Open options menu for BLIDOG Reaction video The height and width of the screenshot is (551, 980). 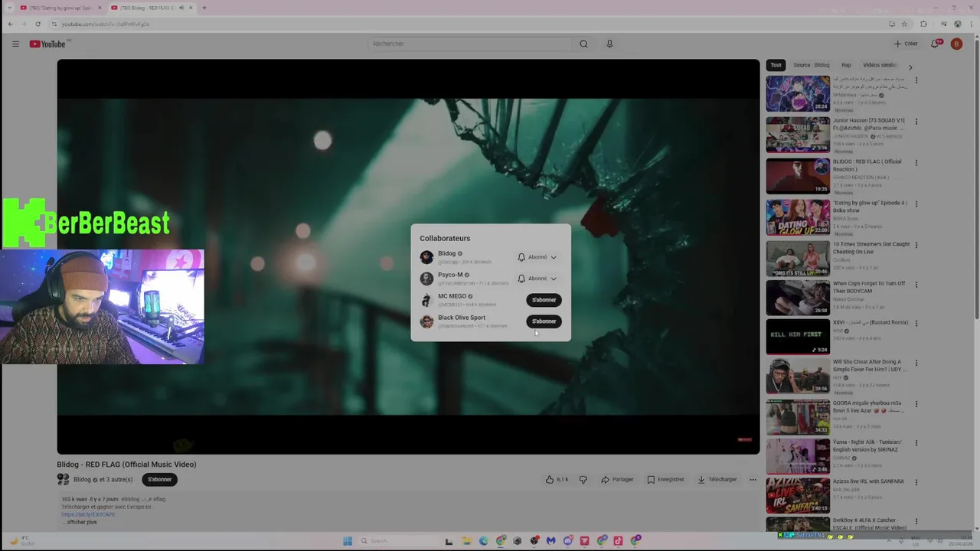[916, 163]
